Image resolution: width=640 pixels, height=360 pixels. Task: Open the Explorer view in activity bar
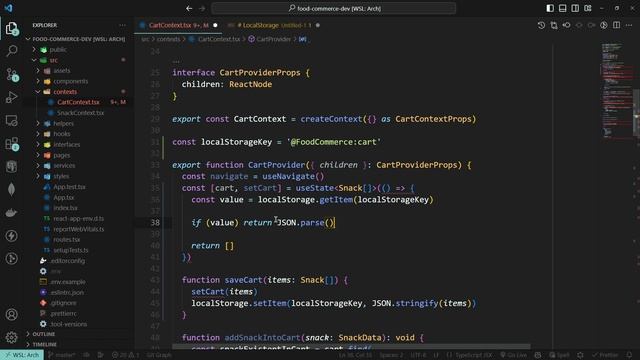[11, 28]
